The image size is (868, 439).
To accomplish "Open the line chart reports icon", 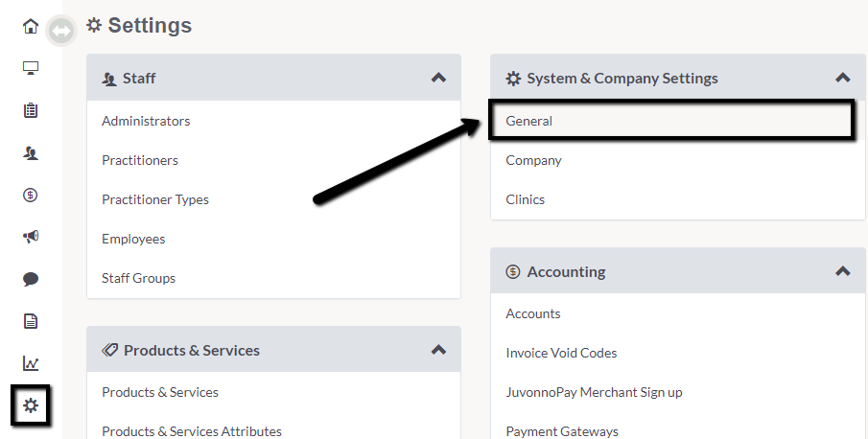I will [31, 363].
